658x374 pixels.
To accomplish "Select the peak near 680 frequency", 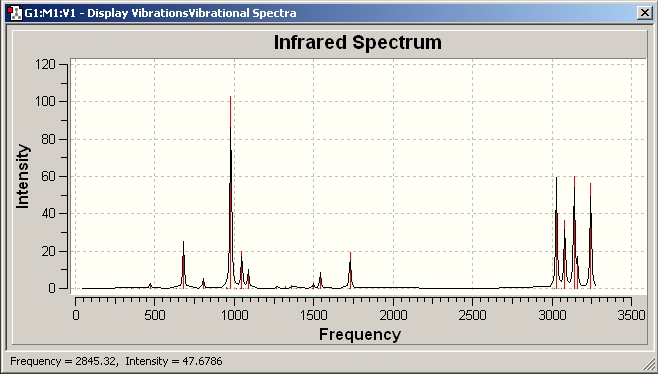I will pos(183,265).
